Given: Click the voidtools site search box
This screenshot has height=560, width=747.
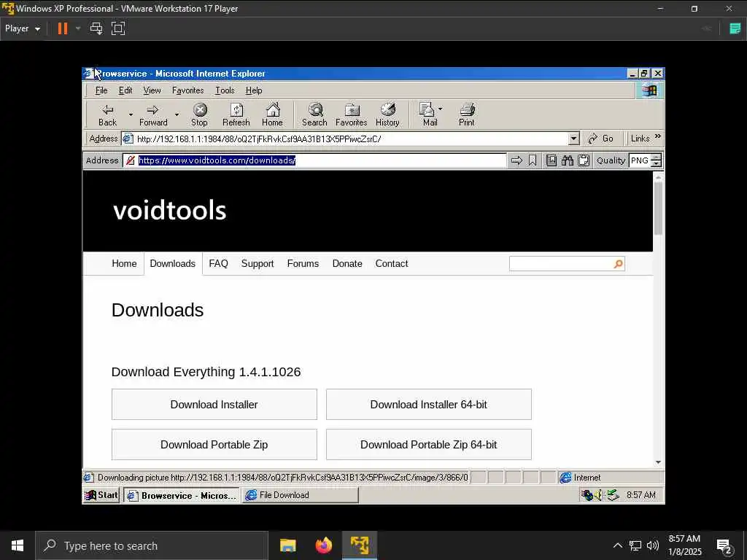Looking at the screenshot, I should tap(561, 264).
